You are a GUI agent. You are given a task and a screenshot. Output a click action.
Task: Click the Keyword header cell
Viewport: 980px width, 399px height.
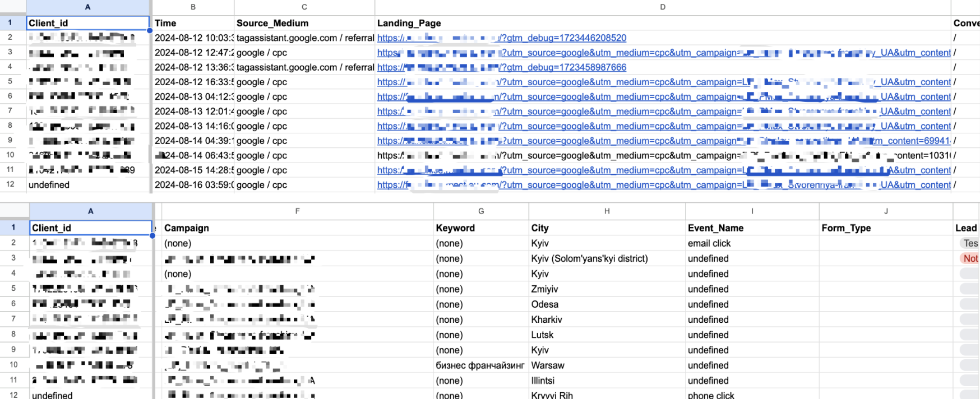481,228
